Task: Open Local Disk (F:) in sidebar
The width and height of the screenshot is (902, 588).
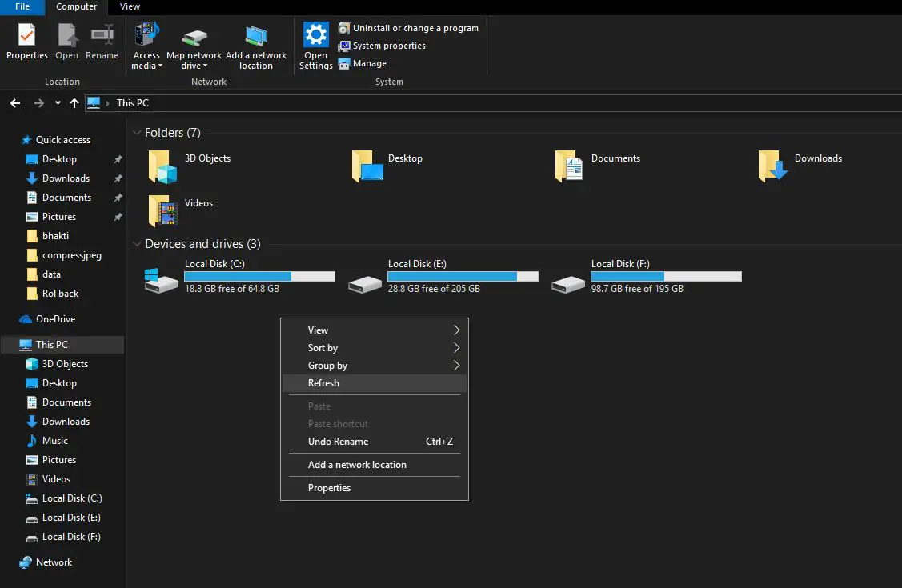Action: tap(70, 537)
